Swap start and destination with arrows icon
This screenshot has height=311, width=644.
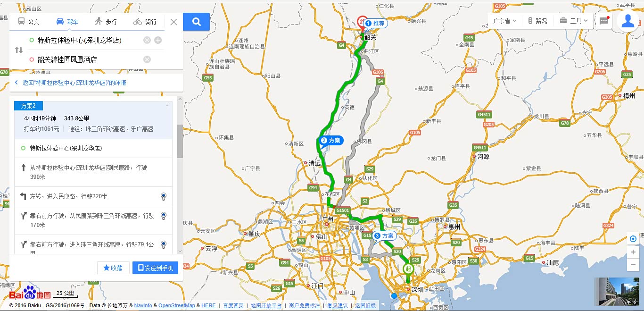point(19,50)
